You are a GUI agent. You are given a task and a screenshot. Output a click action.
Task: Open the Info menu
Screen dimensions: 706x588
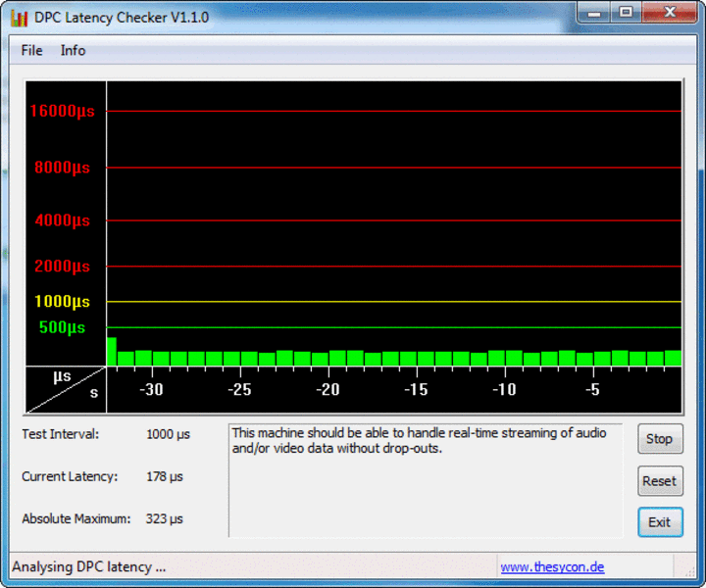(73, 50)
